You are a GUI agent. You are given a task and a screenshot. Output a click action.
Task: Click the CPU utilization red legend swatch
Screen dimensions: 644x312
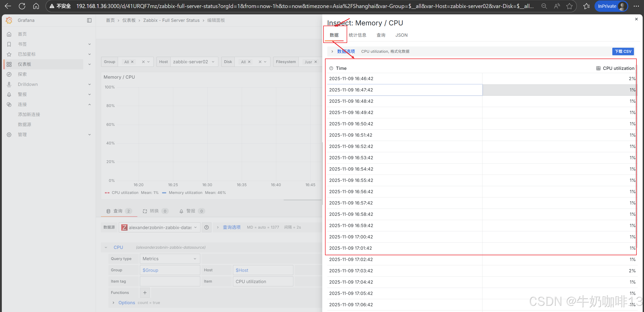(x=107, y=193)
